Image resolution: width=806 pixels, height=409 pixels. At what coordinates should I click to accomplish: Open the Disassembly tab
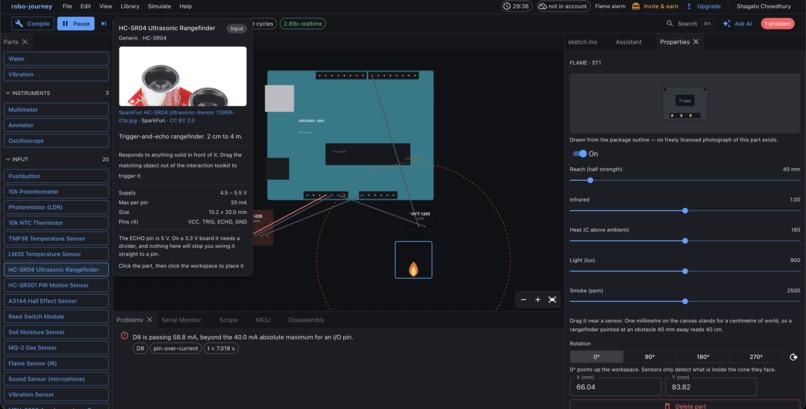306,320
